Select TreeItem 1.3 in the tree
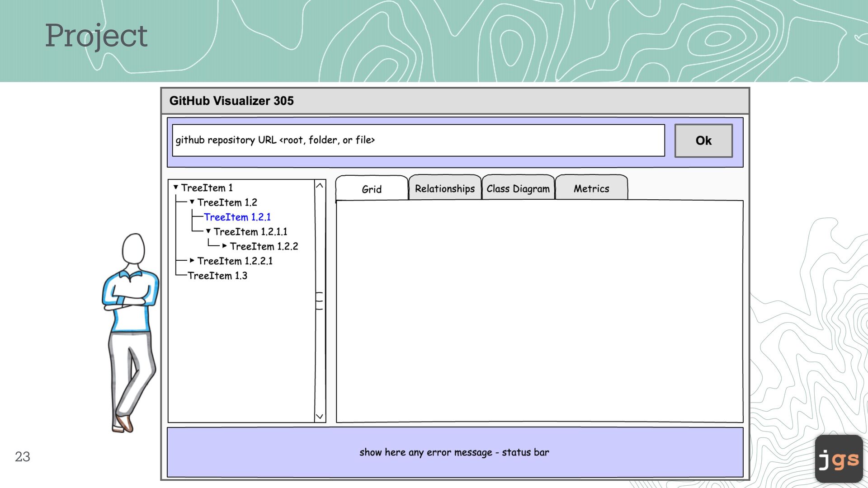The height and width of the screenshot is (488, 868). click(x=217, y=276)
